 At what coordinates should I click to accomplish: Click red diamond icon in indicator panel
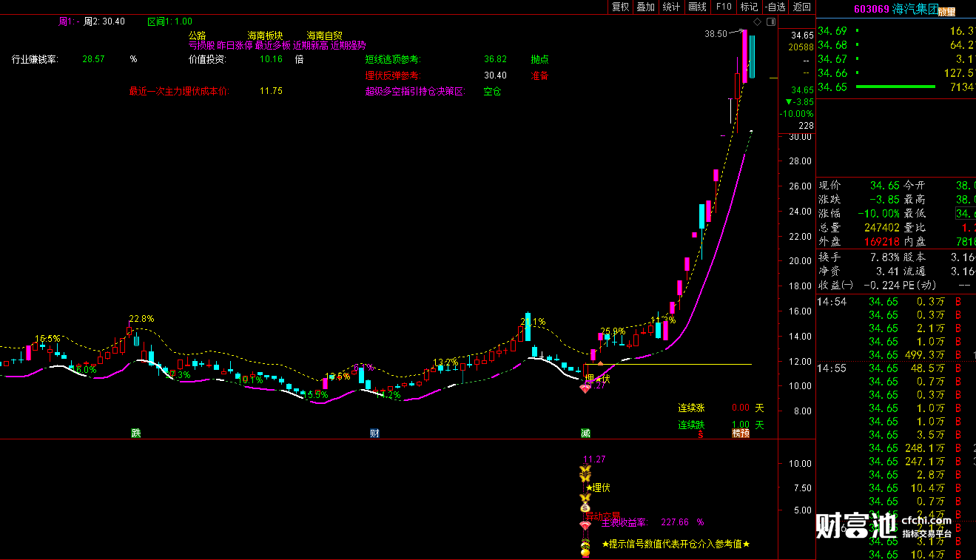click(x=585, y=525)
